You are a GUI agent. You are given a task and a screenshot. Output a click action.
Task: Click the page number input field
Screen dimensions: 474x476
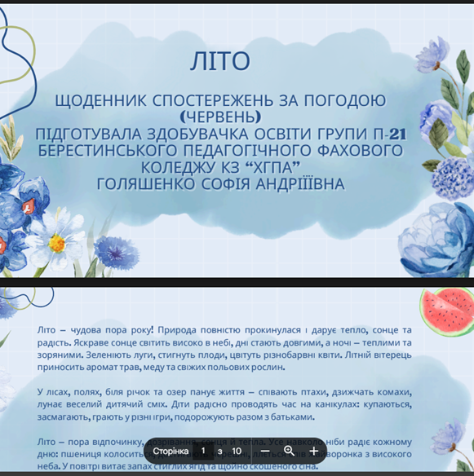click(x=203, y=451)
